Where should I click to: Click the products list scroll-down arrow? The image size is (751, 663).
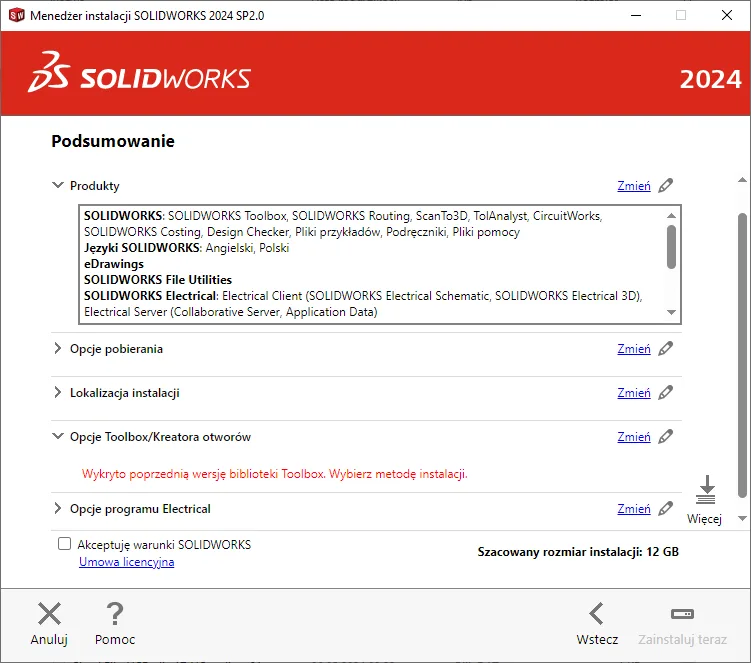point(671,312)
